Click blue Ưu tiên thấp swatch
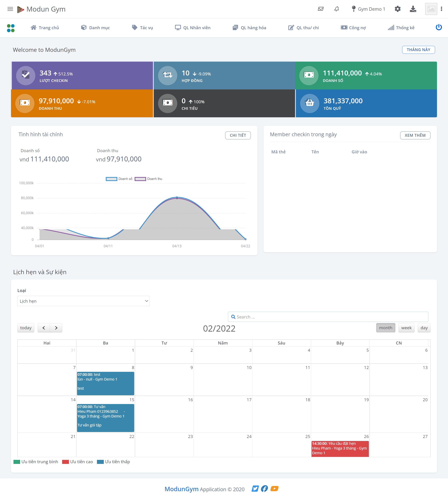448x494 pixels. point(100,462)
